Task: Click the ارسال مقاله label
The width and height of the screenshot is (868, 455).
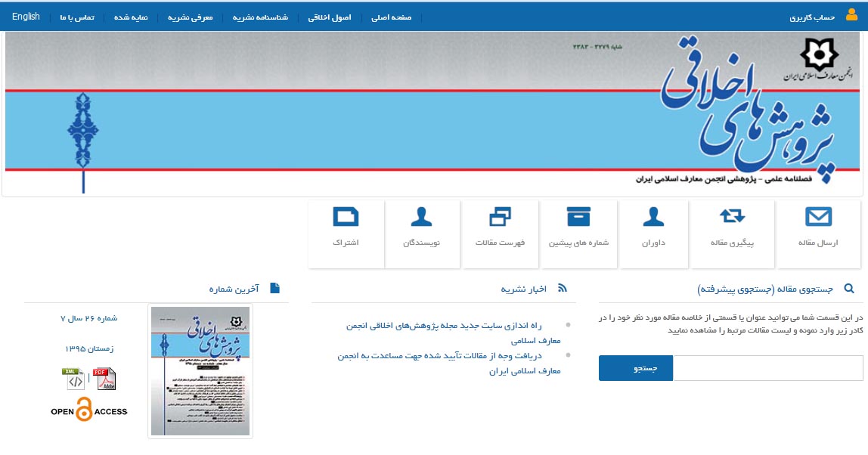Action: (818, 243)
